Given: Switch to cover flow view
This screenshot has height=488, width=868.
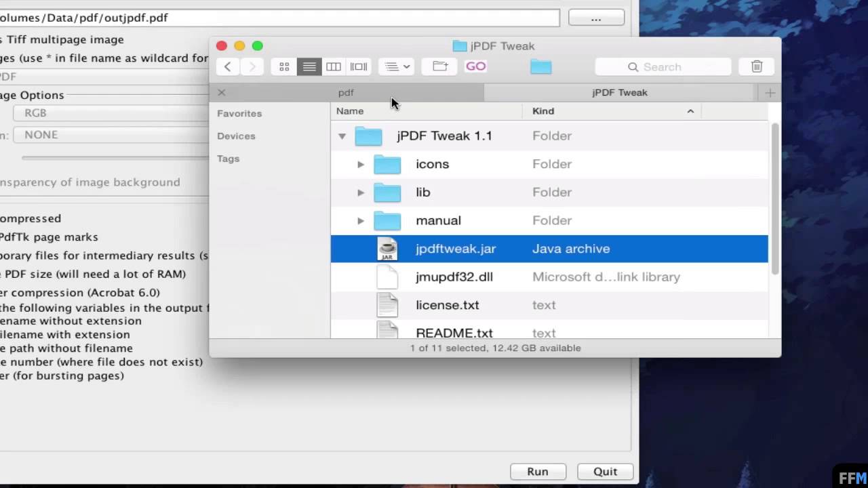Looking at the screenshot, I should pos(359,66).
